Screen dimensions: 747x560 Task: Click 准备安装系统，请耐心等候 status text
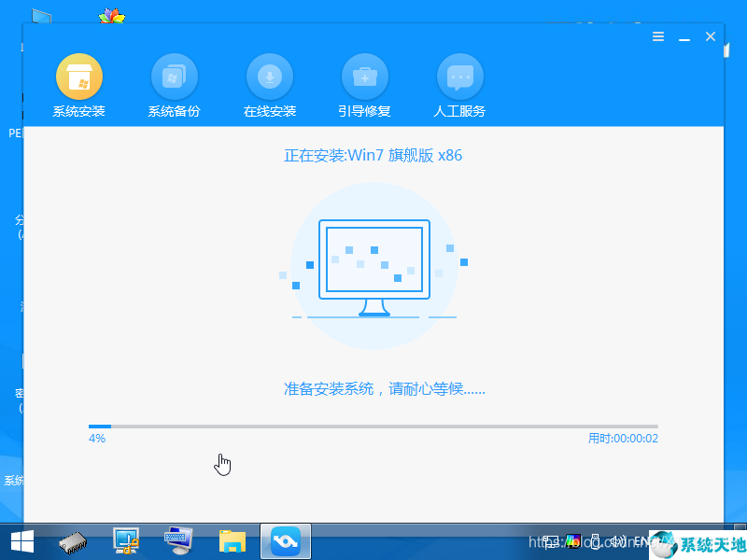[x=385, y=389]
